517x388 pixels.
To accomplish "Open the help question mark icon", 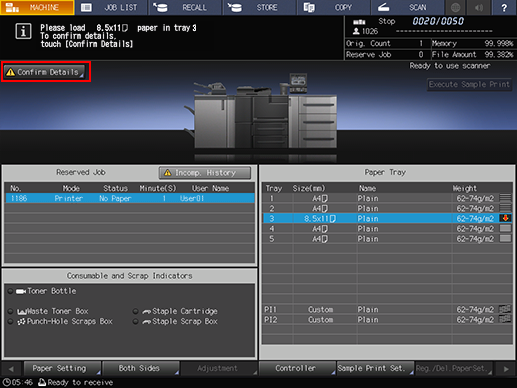I will (x=504, y=7).
